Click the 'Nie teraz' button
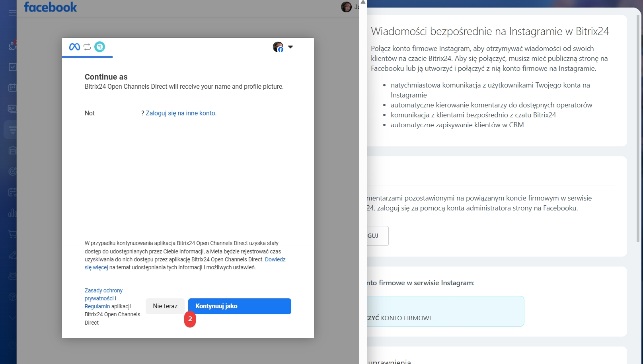 [x=165, y=306]
